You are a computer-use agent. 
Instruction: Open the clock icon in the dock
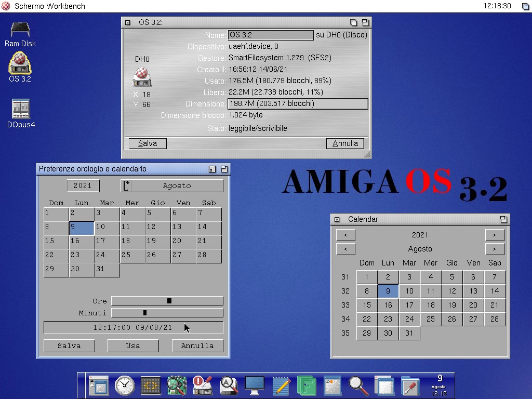coord(125,385)
